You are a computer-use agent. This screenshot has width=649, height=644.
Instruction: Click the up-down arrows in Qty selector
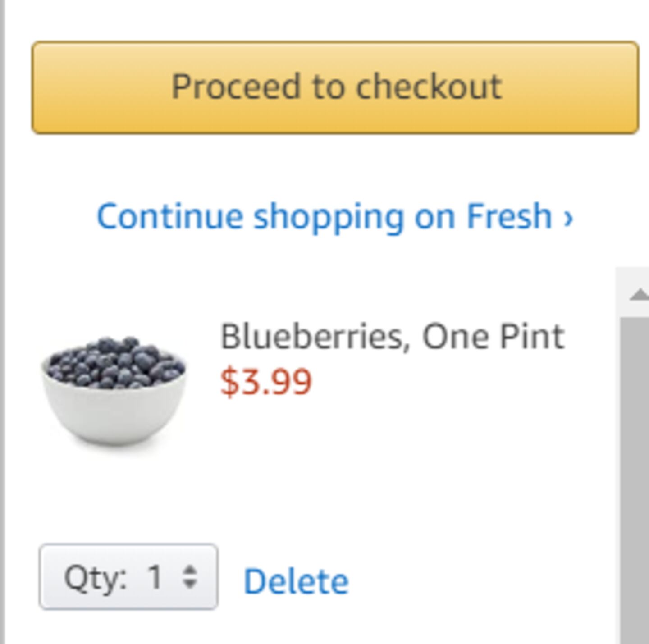tap(190, 577)
